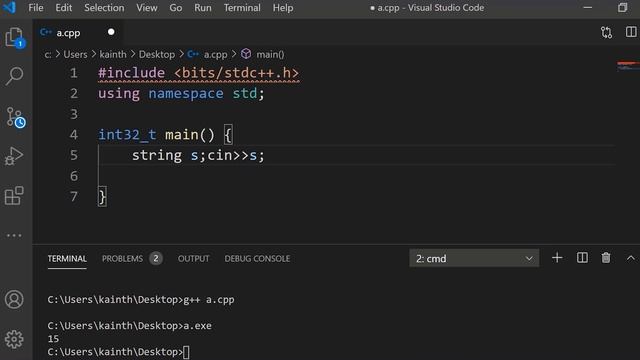The width and height of the screenshot is (640, 360).
Task: Restore down the VS Code window
Action: coord(622,8)
